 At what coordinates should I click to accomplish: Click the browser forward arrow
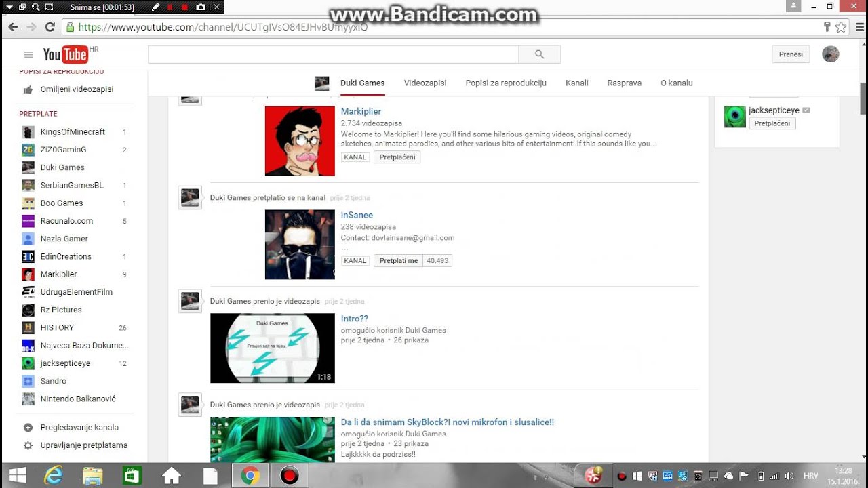[31, 27]
